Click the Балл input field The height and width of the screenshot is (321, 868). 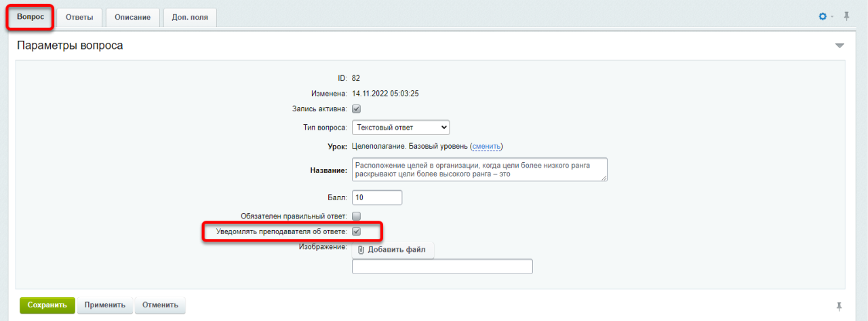click(377, 197)
